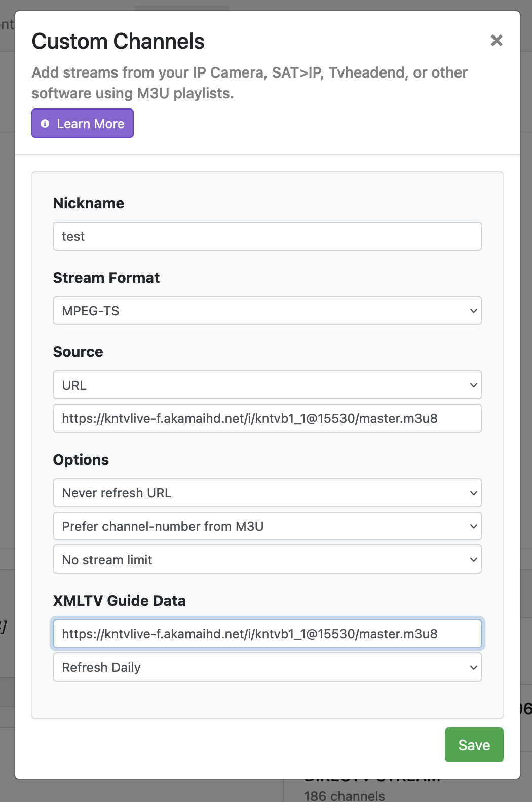Click the Custom Channels dialog title
The image size is (532, 802).
pyautogui.click(x=118, y=42)
